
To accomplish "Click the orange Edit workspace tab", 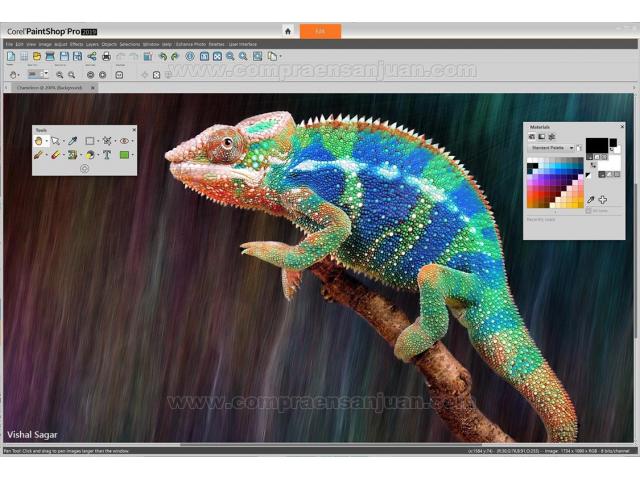I will pyautogui.click(x=320, y=31).
